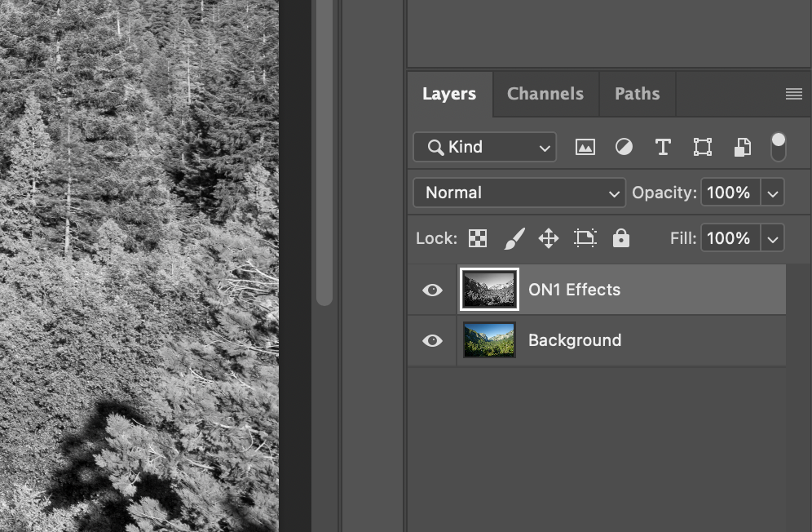Lock transparent pixels checkerboard icon
This screenshot has width=812, height=532.
(x=478, y=238)
